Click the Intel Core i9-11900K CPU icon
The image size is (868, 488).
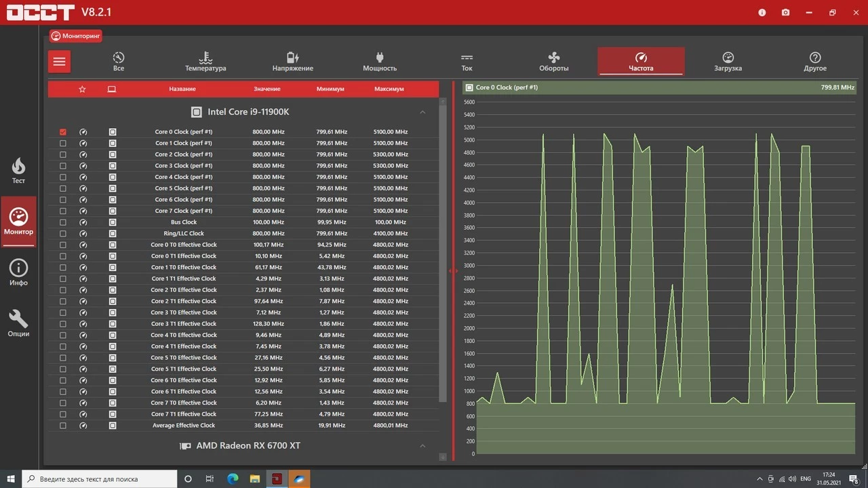coord(197,112)
